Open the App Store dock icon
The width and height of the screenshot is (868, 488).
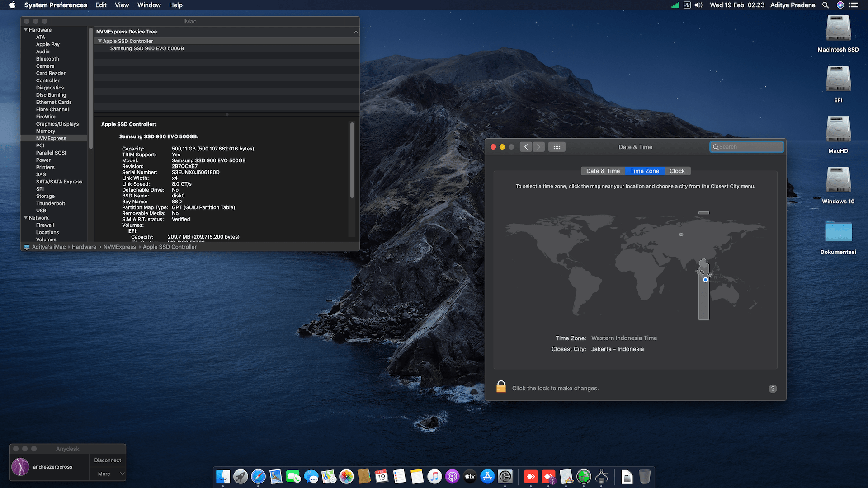(487, 477)
